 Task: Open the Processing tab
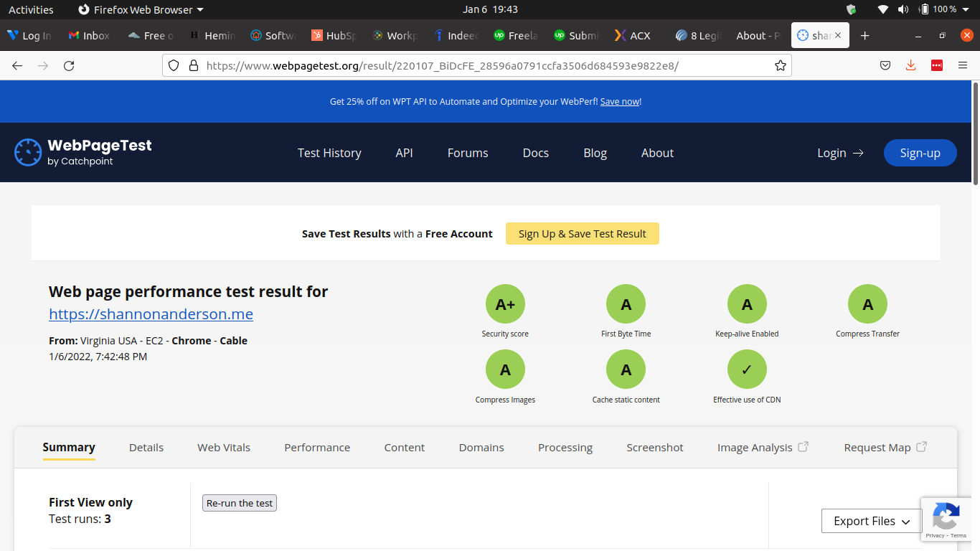coord(565,447)
